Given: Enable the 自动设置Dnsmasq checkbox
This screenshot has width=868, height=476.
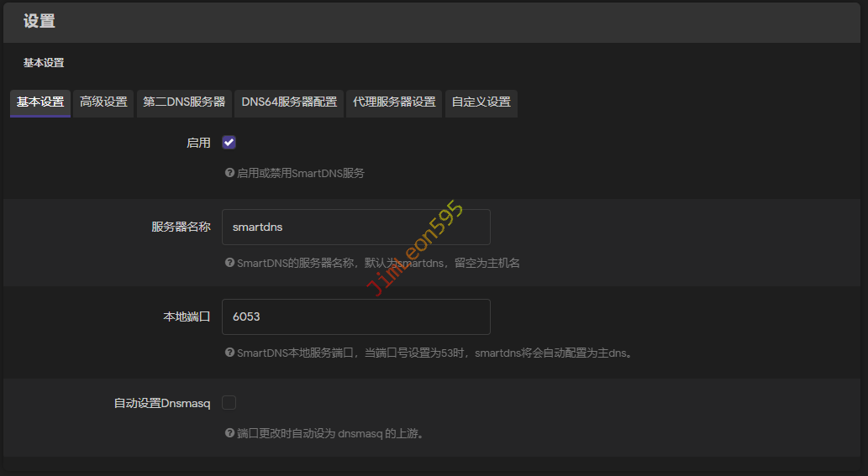Looking at the screenshot, I should point(229,403).
